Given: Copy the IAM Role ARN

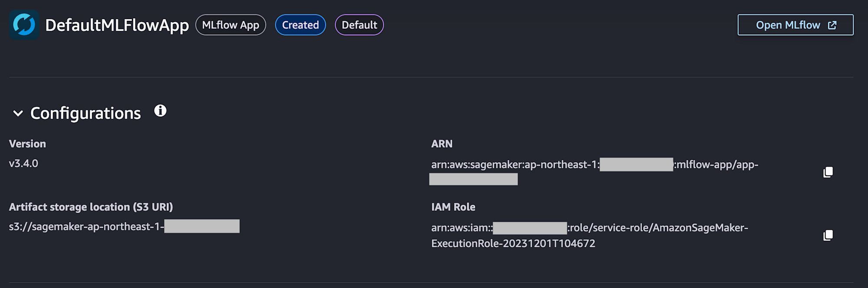Looking at the screenshot, I should (x=828, y=236).
